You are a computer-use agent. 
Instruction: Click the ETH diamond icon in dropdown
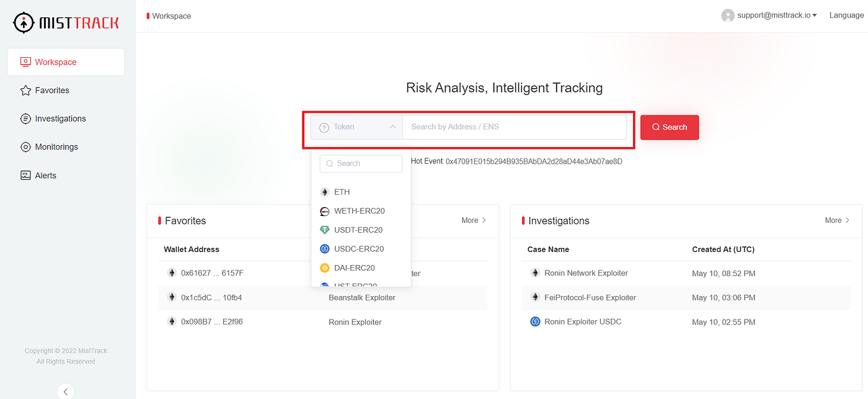pos(324,192)
